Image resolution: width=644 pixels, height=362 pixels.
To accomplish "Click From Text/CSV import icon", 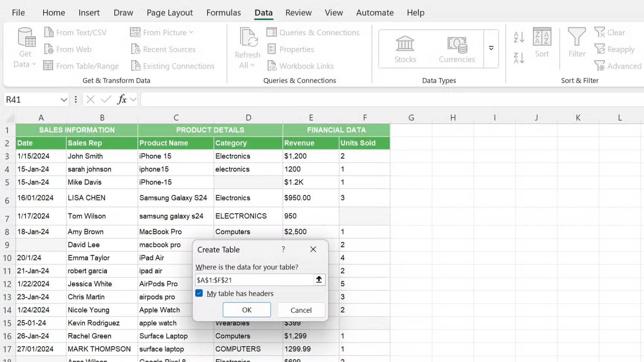I will click(49, 32).
